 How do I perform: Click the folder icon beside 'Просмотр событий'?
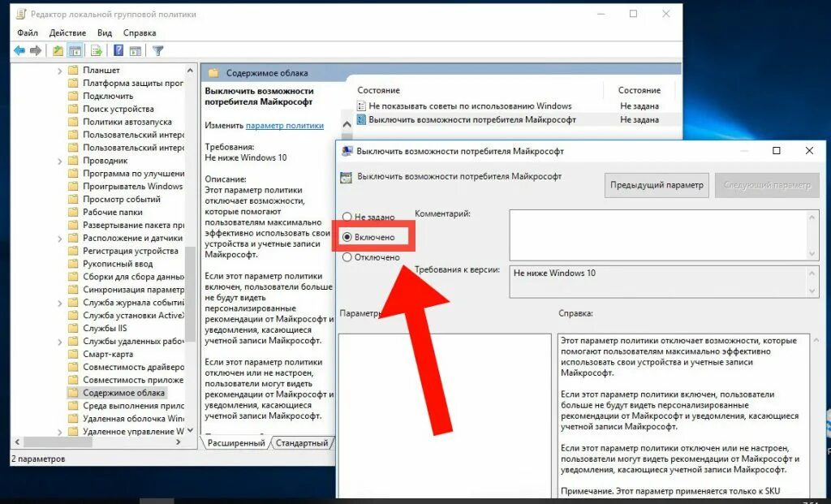[73, 200]
